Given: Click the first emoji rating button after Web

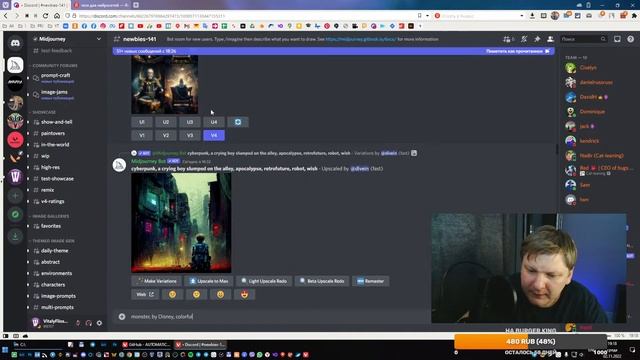Looking at the screenshot, I should click(172, 294).
